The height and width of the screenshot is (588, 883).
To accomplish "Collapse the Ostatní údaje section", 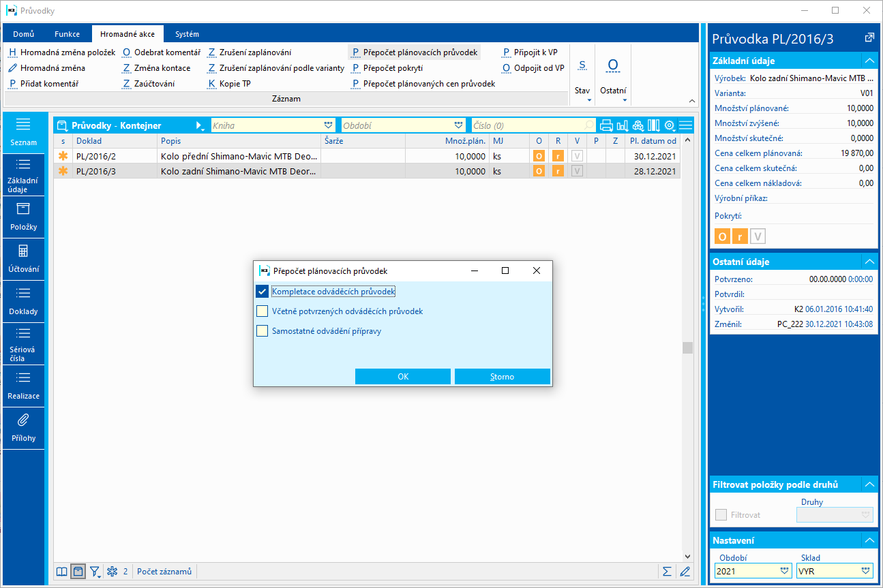I will coord(869,262).
